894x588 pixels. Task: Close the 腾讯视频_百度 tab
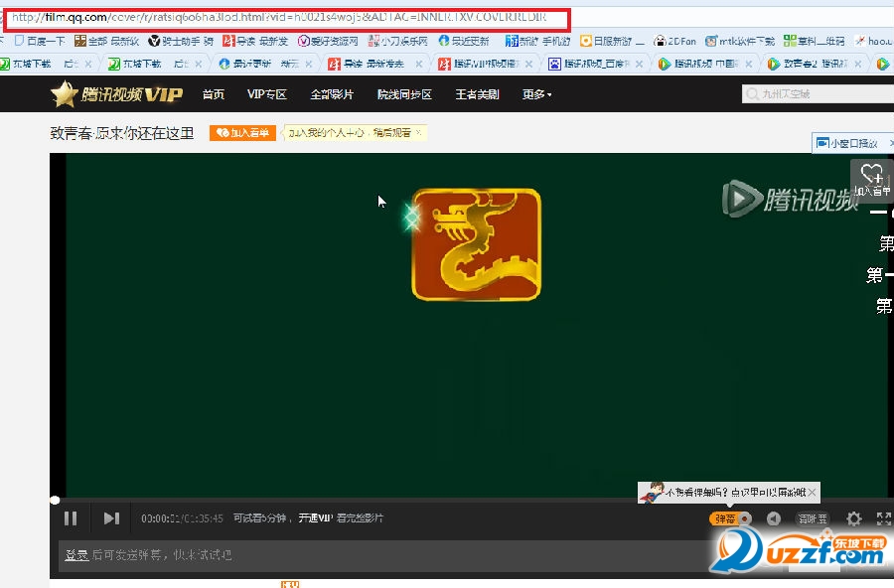click(639, 64)
